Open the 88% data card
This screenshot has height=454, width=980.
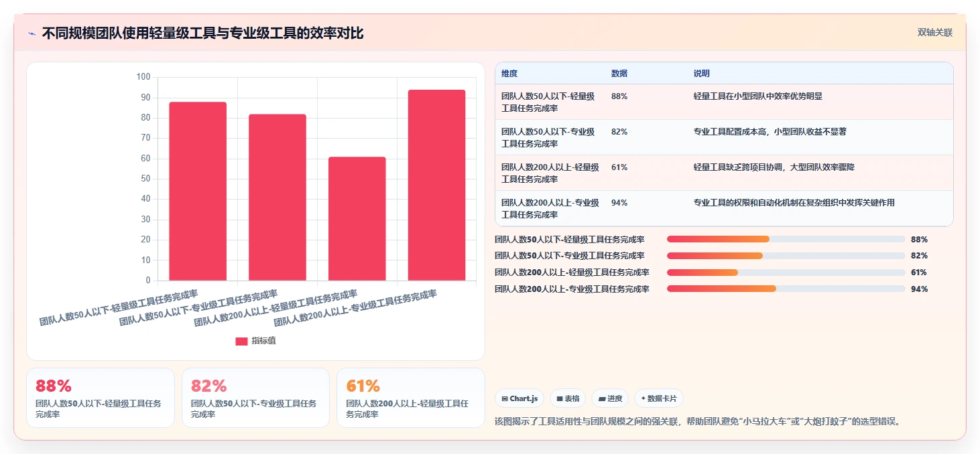click(x=101, y=398)
